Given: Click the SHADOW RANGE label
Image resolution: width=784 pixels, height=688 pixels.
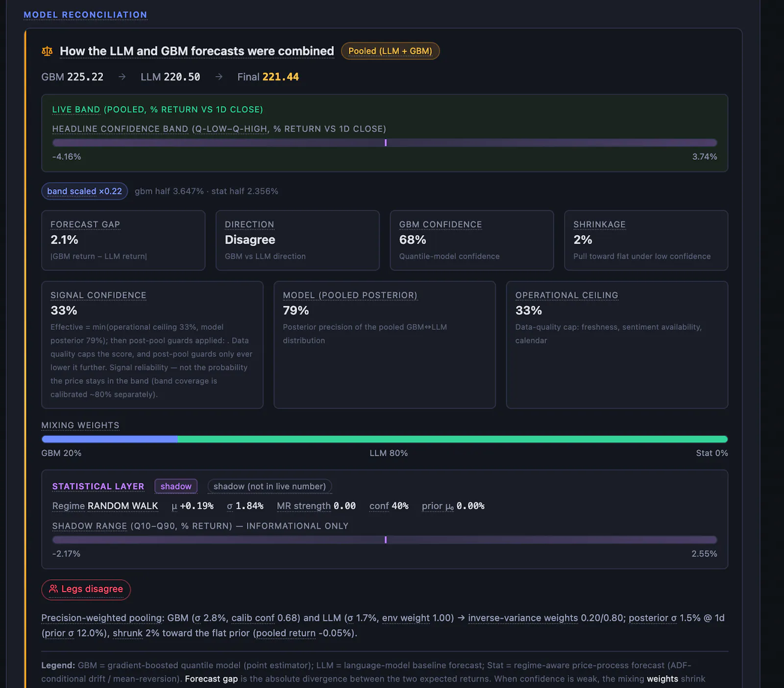Looking at the screenshot, I should 90,526.
